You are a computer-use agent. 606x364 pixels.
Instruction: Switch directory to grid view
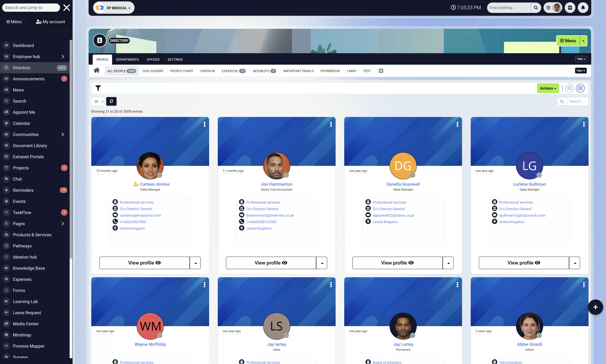click(570, 88)
